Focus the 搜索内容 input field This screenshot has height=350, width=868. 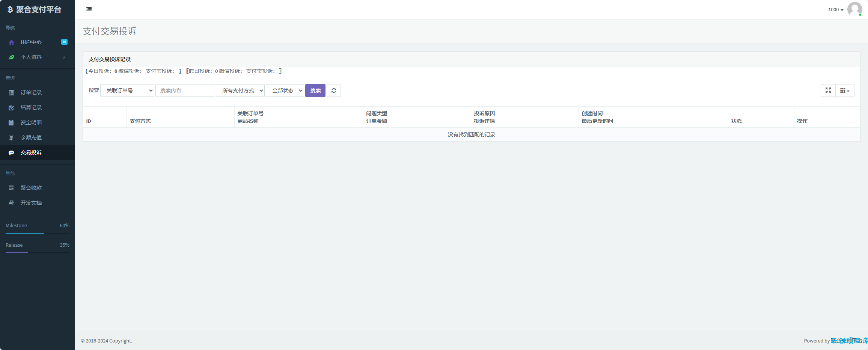185,91
